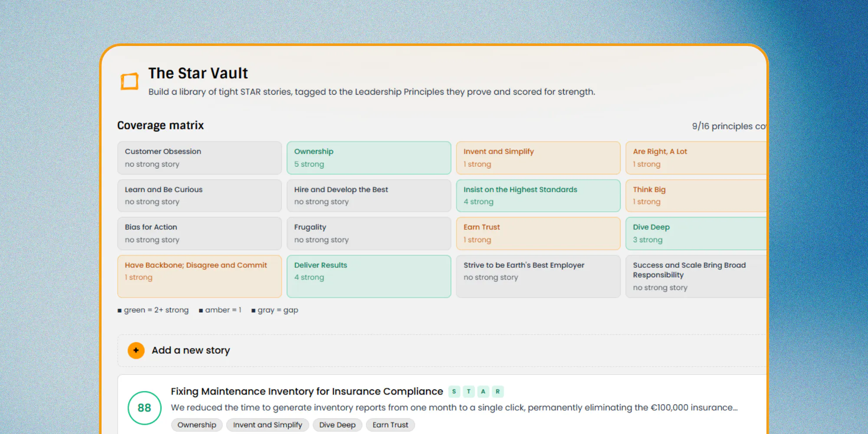
Task: Click the orange plus icon to add a story
Action: 136,350
